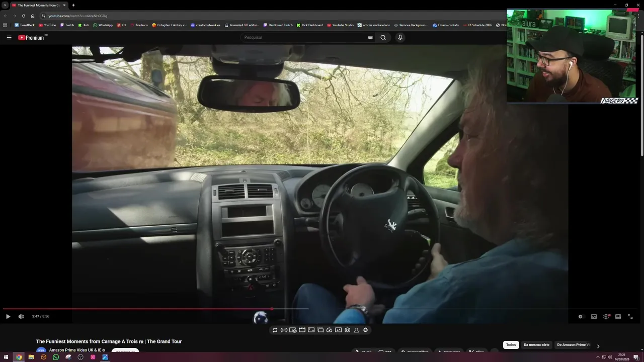Open the tab search dropdown arrow
The height and width of the screenshot is (362, 644).
5,5
